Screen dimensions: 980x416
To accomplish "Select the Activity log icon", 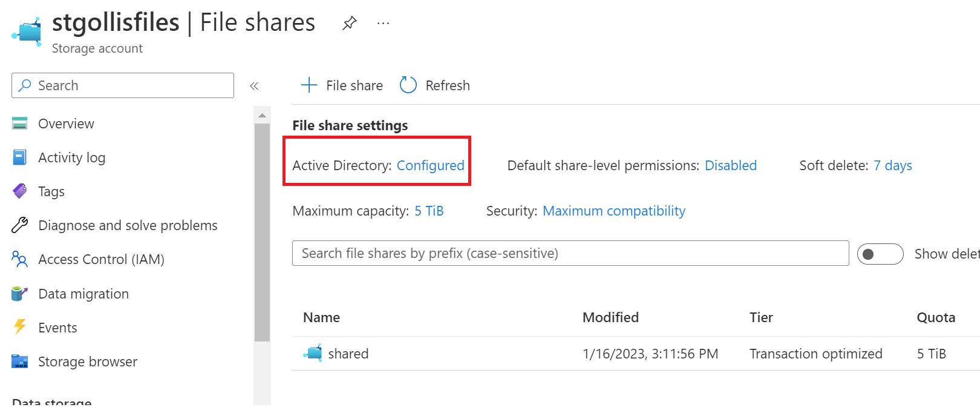I will coord(20,157).
